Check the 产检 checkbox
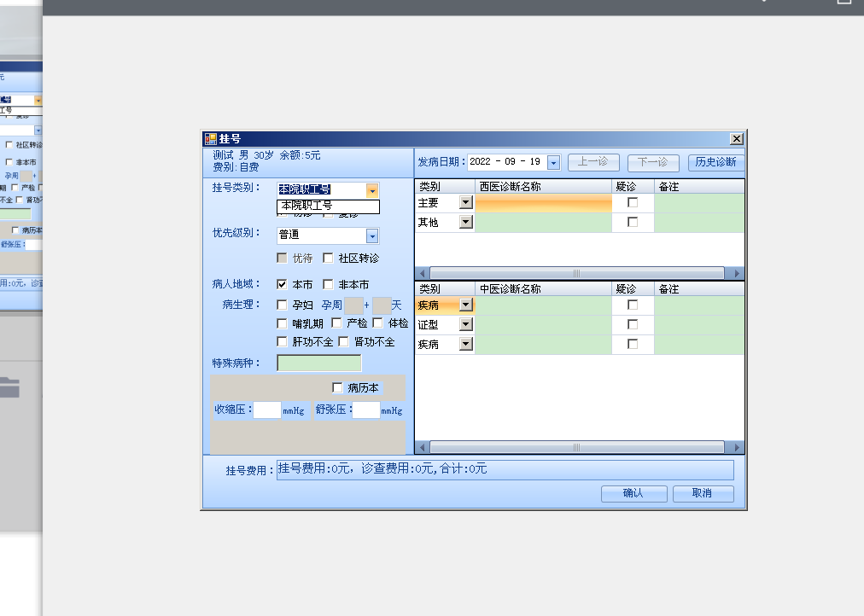This screenshot has width=864, height=616. 336,323
